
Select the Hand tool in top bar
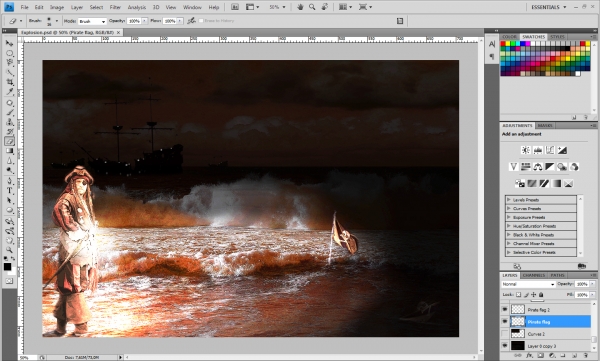point(300,7)
